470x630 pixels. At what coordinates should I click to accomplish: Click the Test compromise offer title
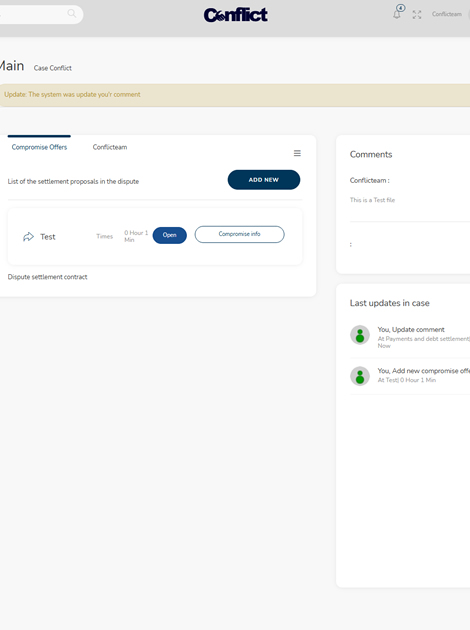(48, 237)
